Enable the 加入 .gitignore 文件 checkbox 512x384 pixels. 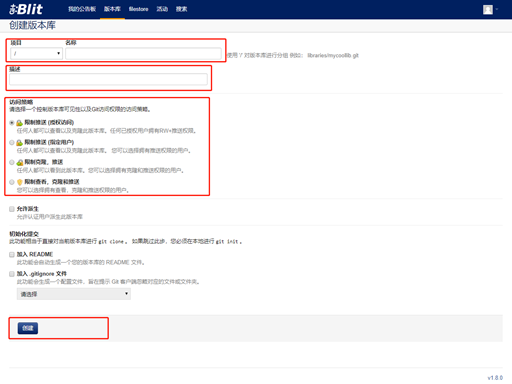click(12, 274)
